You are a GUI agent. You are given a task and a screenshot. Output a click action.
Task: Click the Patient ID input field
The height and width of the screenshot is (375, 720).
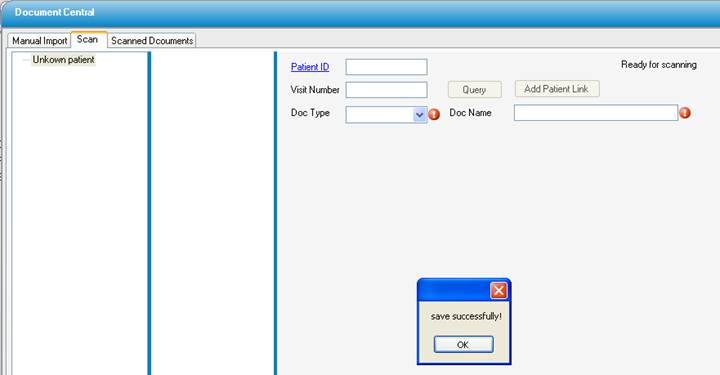[386, 67]
